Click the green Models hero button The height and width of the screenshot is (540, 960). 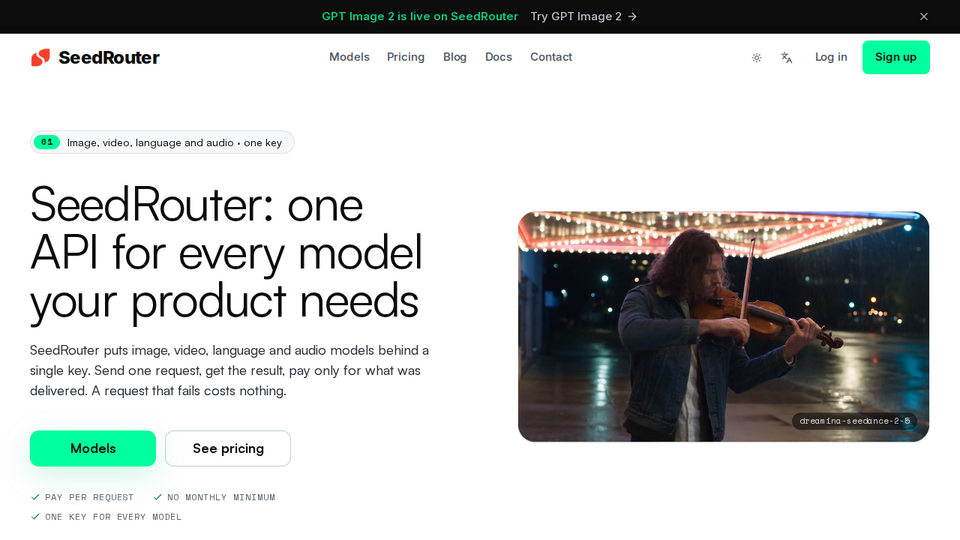(x=93, y=448)
